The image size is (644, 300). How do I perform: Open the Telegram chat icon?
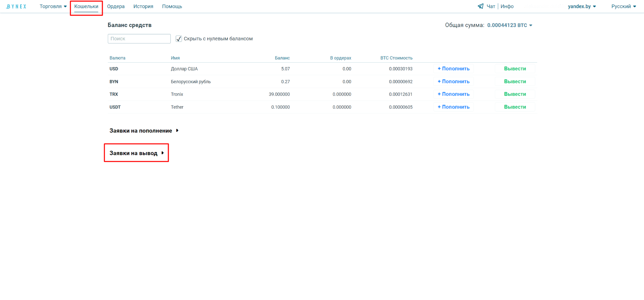[480, 6]
